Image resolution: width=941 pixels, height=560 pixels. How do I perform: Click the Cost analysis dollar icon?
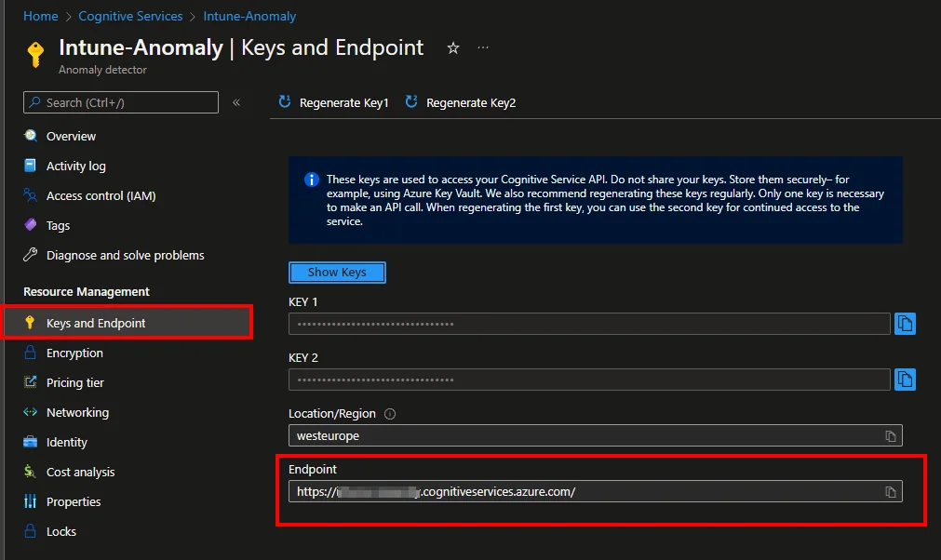[30, 472]
